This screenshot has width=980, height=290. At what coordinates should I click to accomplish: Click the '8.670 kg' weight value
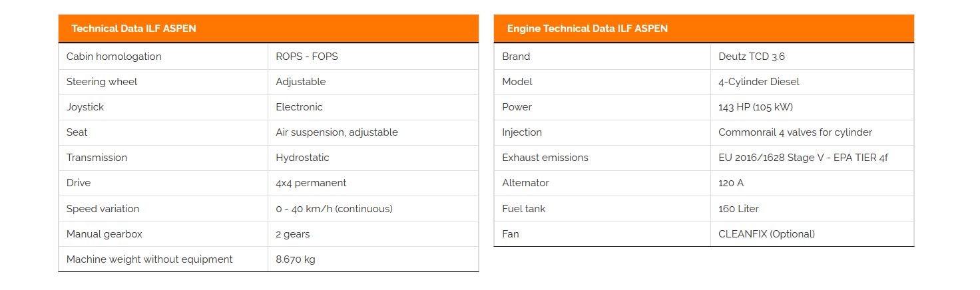[x=296, y=259]
